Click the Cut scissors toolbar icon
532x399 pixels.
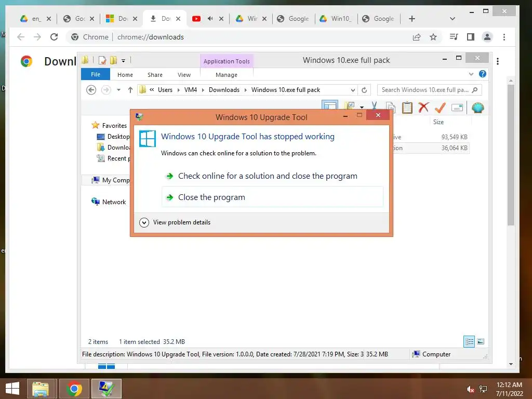[374, 107]
